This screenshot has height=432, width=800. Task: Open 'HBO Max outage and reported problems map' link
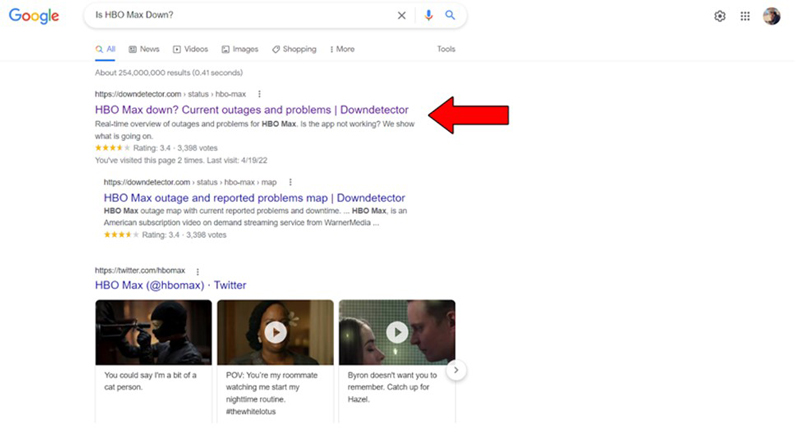[254, 198]
